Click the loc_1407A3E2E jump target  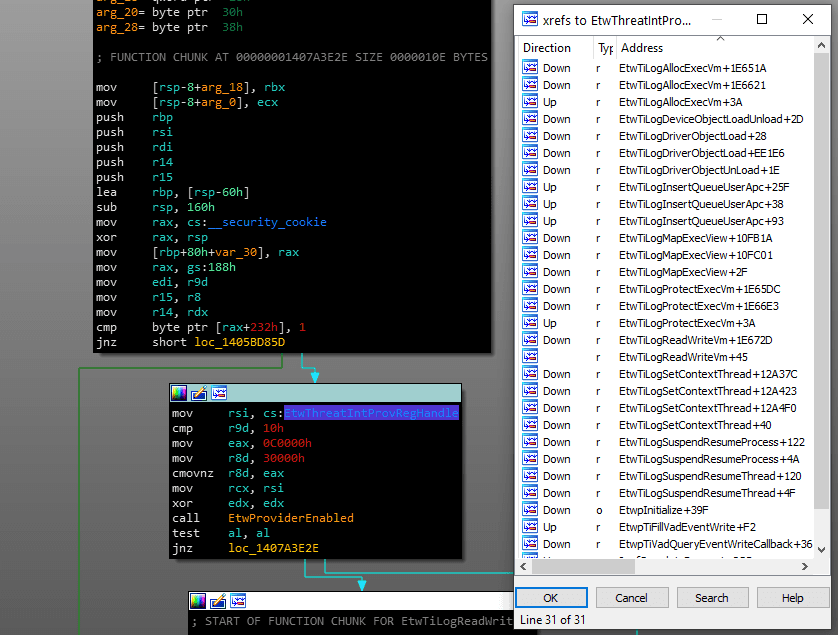(273, 548)
